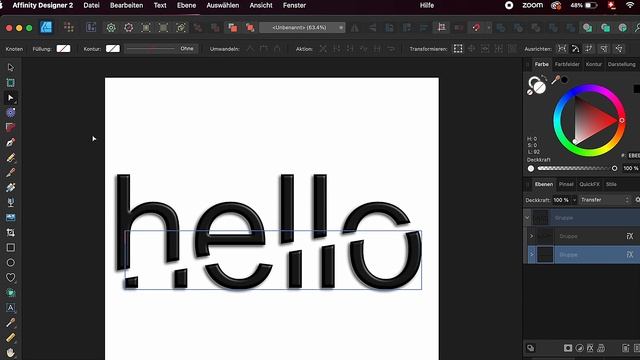Open FX of the selected Gruppe layer
640x360 pixels.
630,254
